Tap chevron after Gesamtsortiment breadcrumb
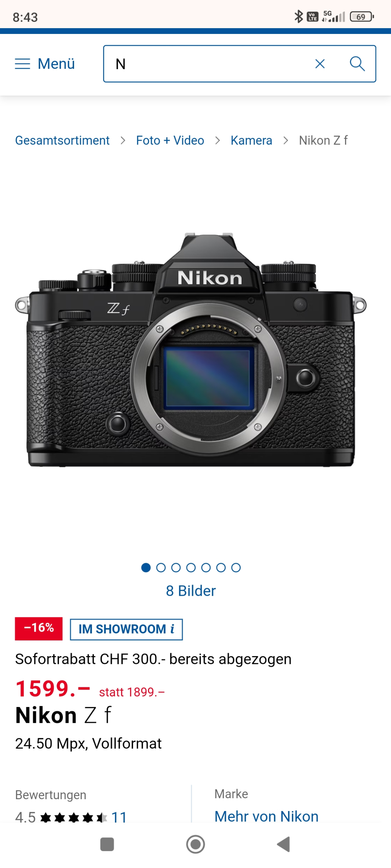The width and height of the screenshot is (391, 868). (x=123, y=140)
